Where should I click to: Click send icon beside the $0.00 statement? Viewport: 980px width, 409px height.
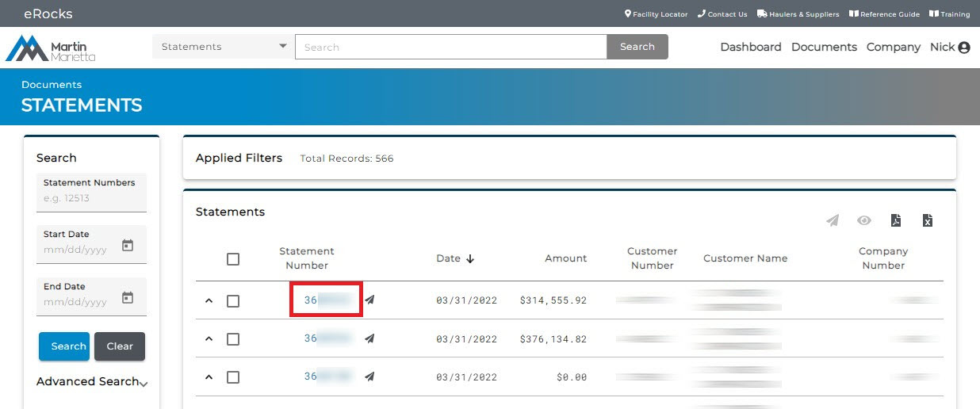369,377
